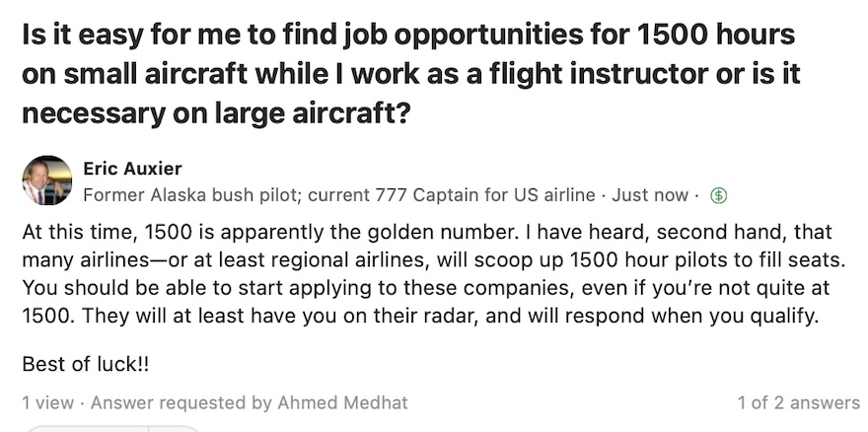Click the 'Best of luck!!' closing line
Image resolution: width=868 pixels, height=432 pixels.
pyautogui.click(x=86, y=364)
